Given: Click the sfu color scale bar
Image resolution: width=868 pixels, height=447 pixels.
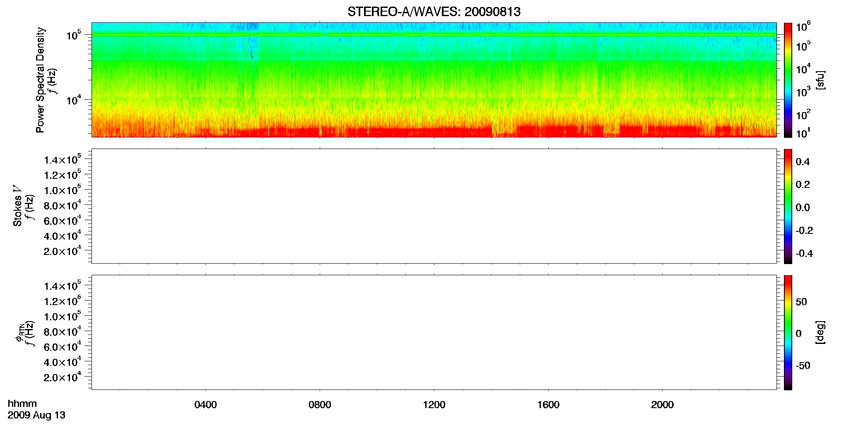Looking at the screenshot, I should [788, 80].
